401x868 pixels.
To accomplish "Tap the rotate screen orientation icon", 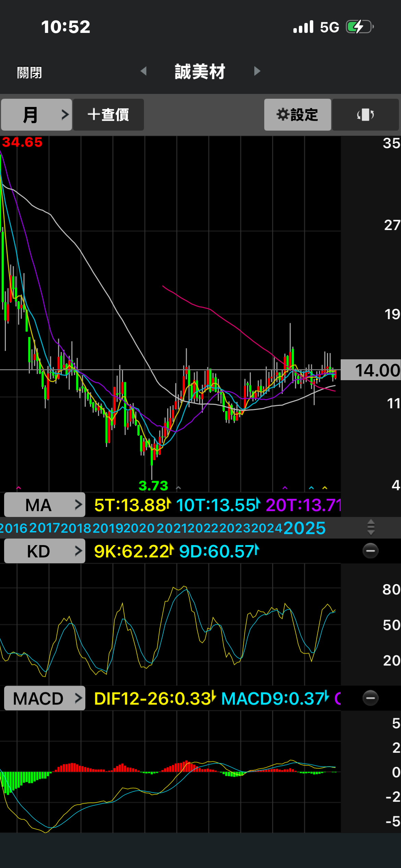I will point(365,115).
